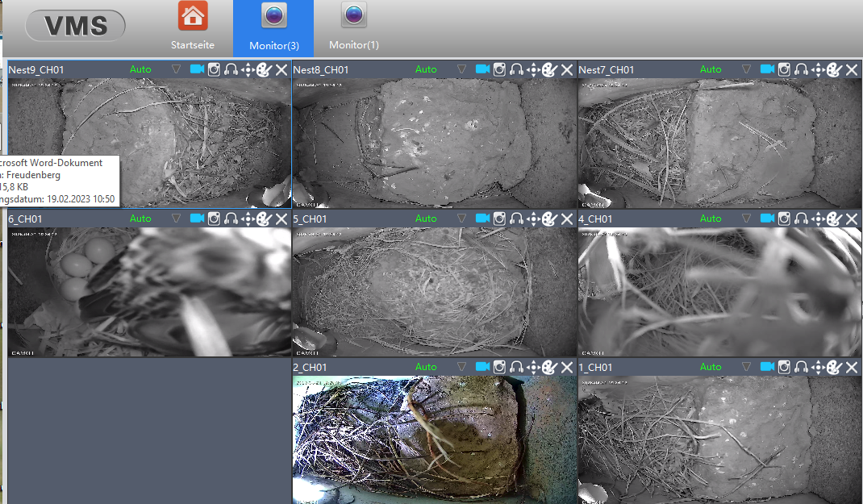The image size is (863, 504).
Task: Switch to the Monitor(1) tab
Action: [353, 28]
